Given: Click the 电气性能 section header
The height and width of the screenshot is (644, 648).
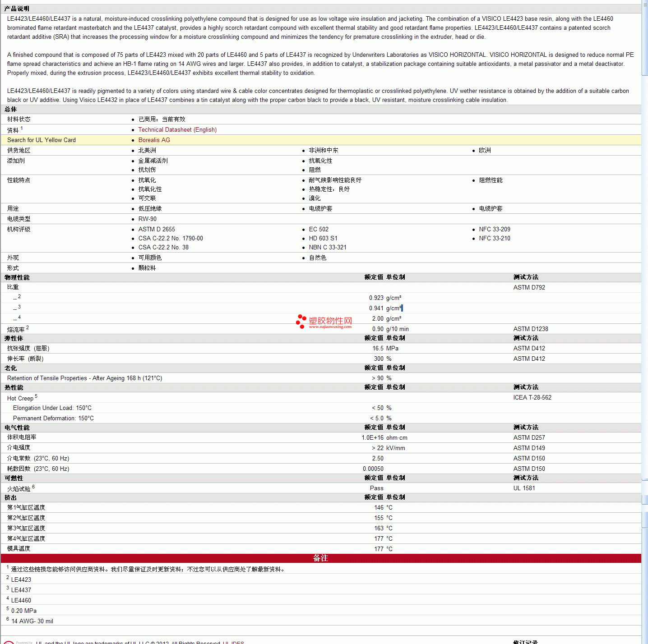Looking at the screenshot, I should coord(17,428).
